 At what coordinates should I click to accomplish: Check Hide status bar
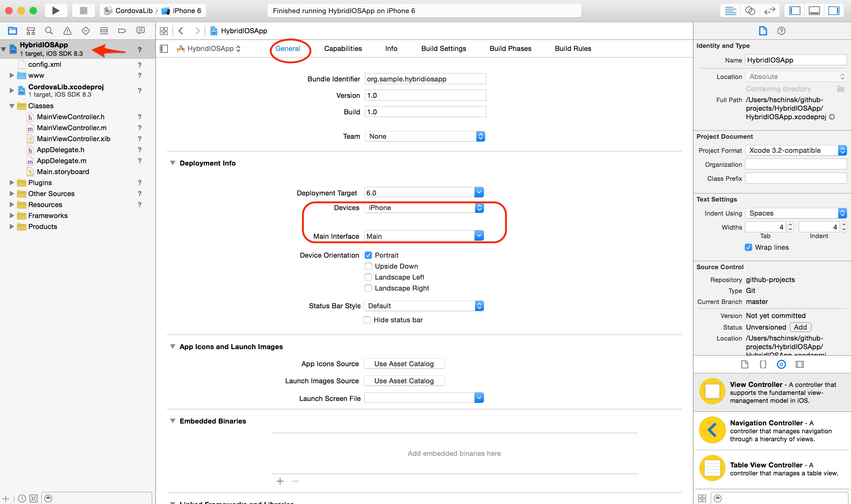point(367,320)
